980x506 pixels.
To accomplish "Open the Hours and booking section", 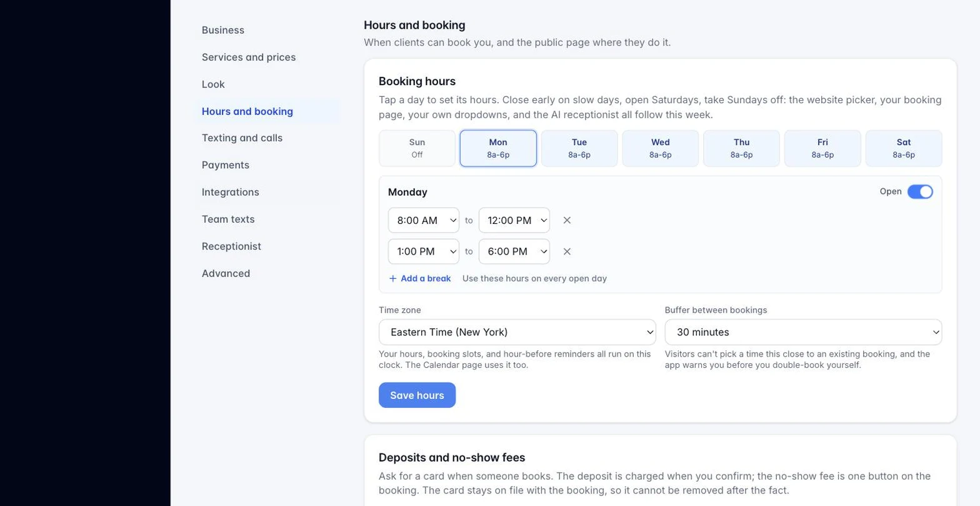I will point(267,111).
